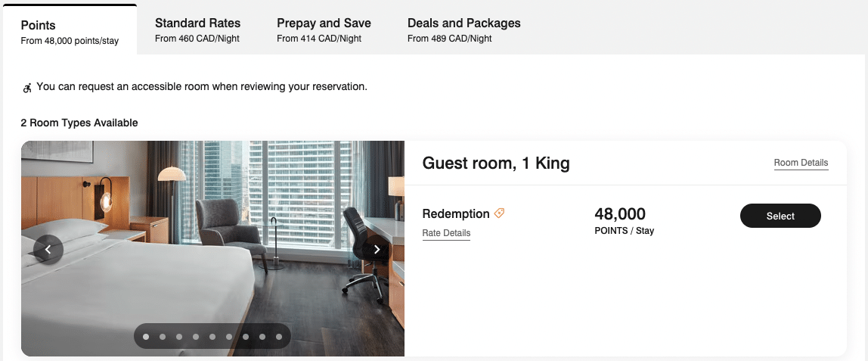Click the orange Redemption tag icon

(499, 213)
